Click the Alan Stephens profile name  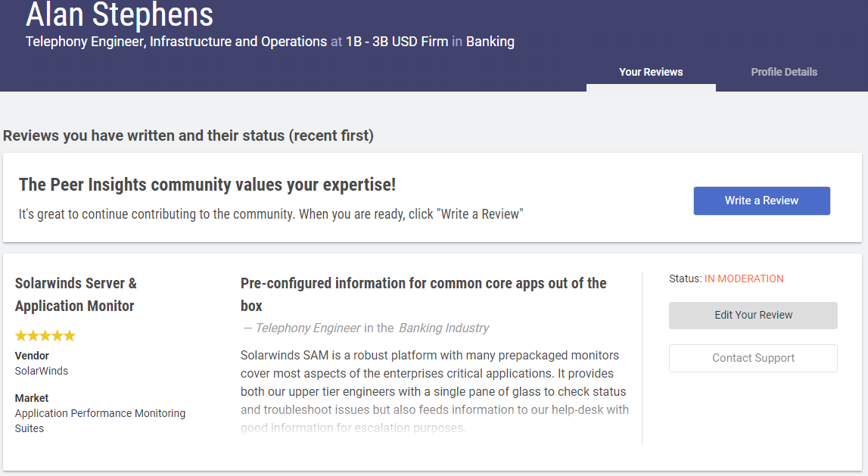(120, 15)
